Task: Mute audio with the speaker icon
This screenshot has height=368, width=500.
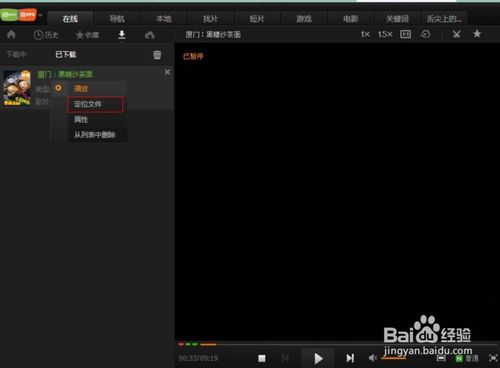Action: pyautogui.click(x=373, y=358)
